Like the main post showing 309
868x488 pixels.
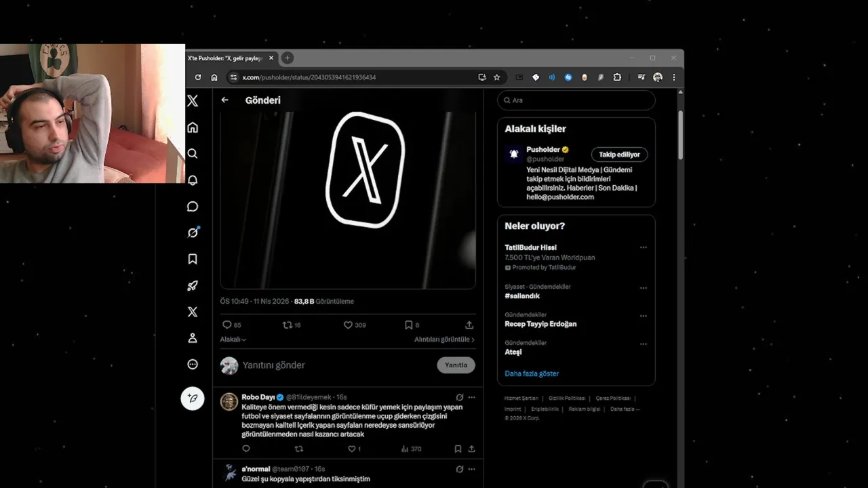click(x=354, y=325)
